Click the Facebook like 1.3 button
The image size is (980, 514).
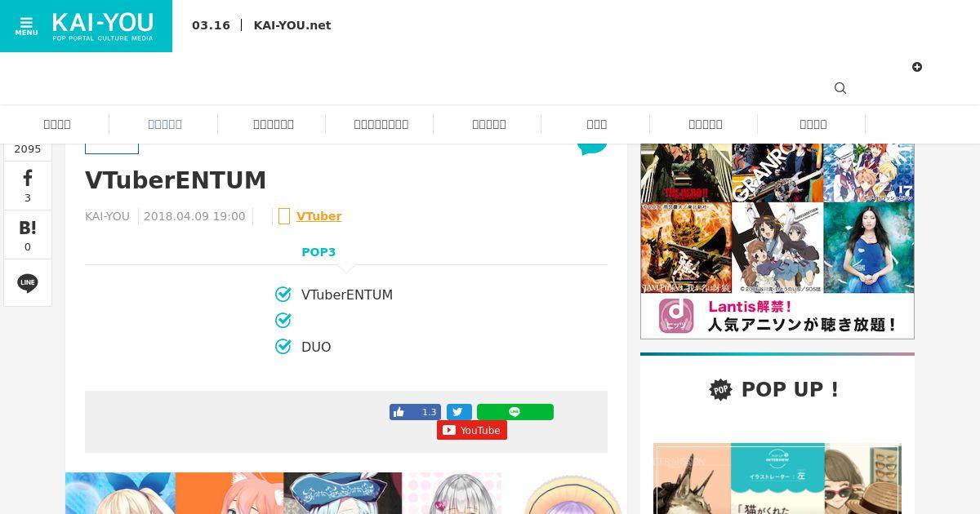coord(415,412)
